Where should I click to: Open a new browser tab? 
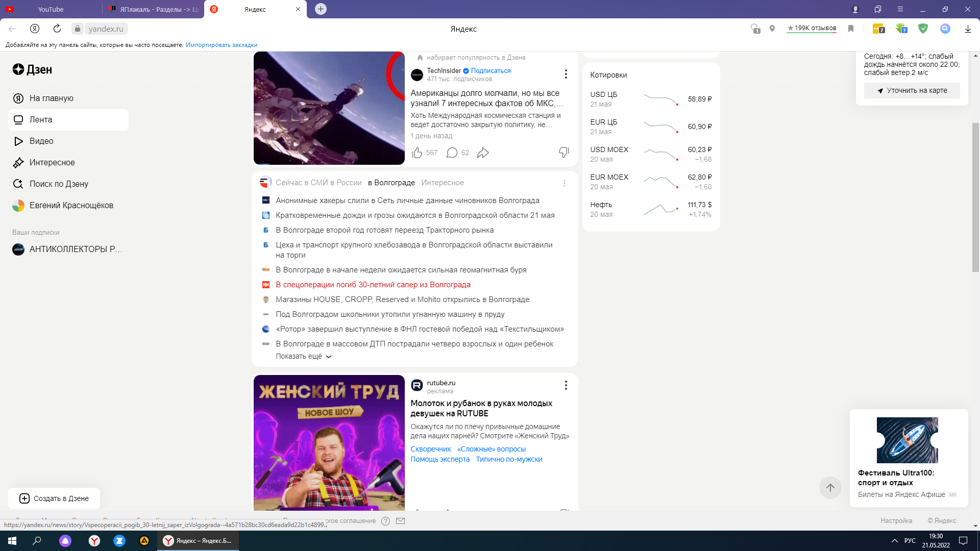321,9
